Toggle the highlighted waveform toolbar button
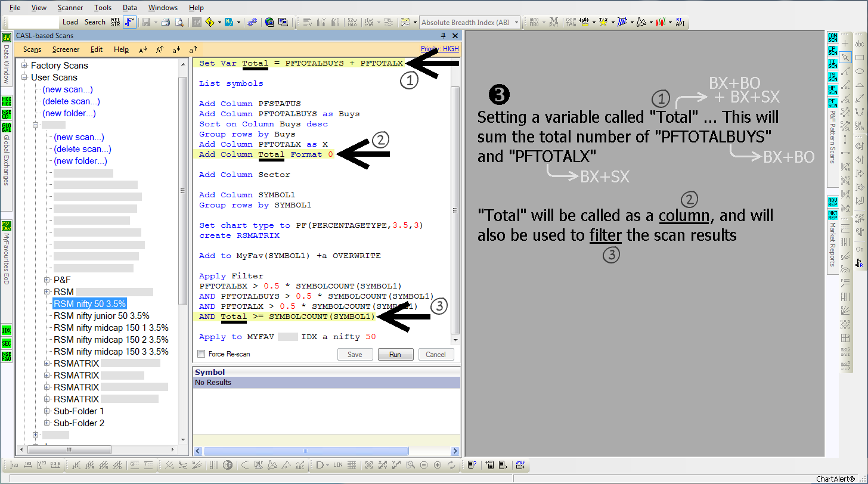Image resolution: width=868 pixels, height=484 pixels. pos(129,22)
